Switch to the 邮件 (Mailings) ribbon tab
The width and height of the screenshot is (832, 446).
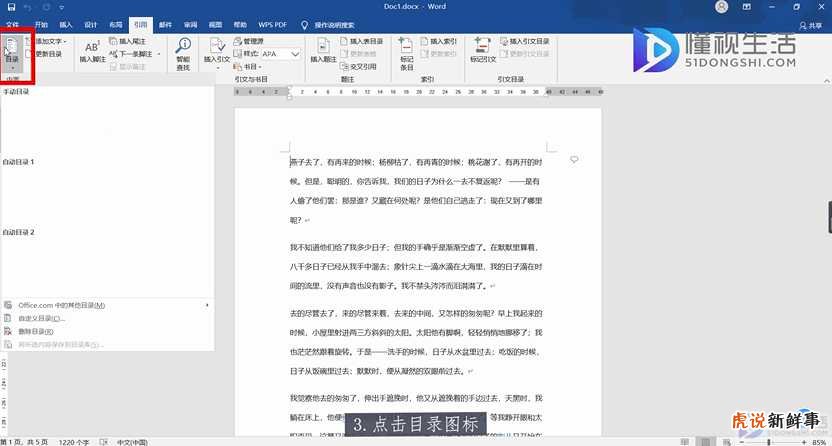[166, 25]
